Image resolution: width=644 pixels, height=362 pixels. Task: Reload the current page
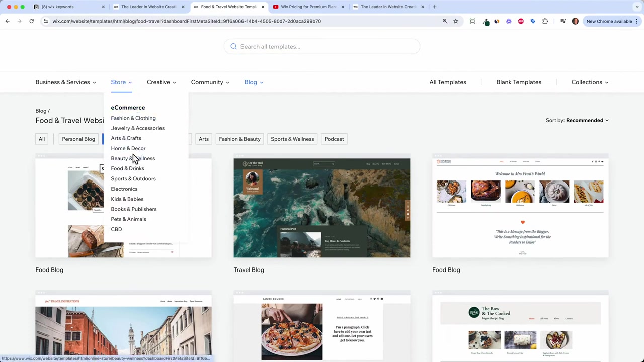31,21
